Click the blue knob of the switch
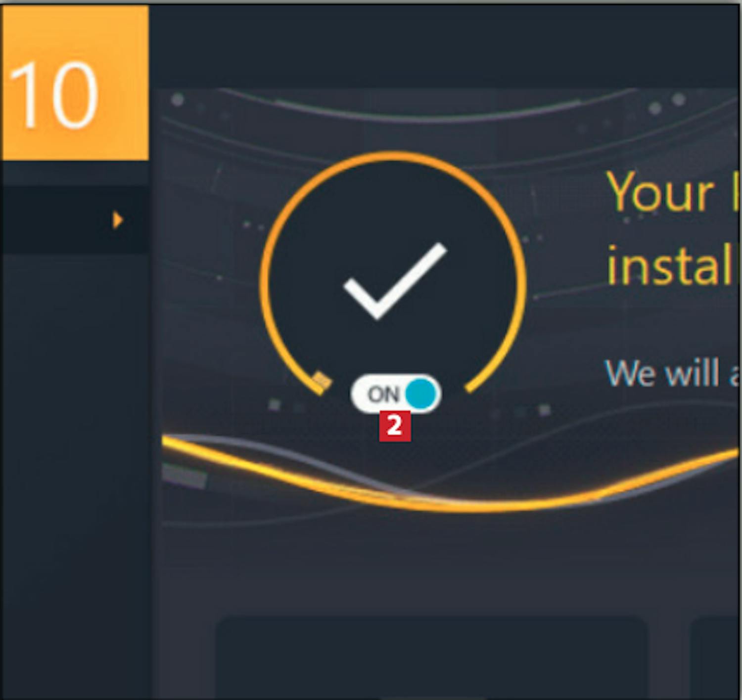Image resolution: width=742 pixels, height=700 pixels. pos(421,394)
